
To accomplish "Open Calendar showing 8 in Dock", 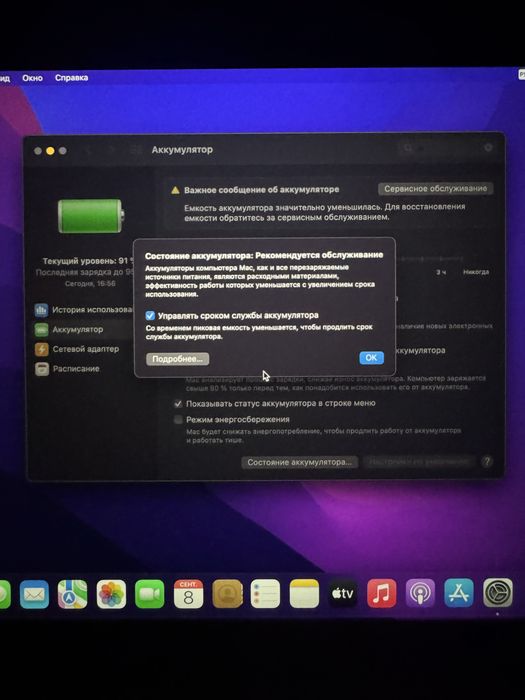I will tap(188, 594).
